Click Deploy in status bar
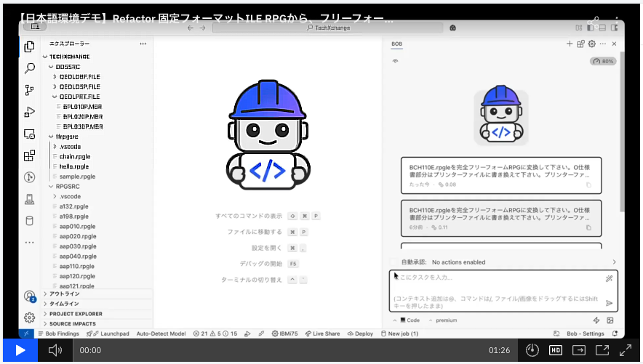Image resolution: width=643 pixels, height=364 pixels. (361, 333)
